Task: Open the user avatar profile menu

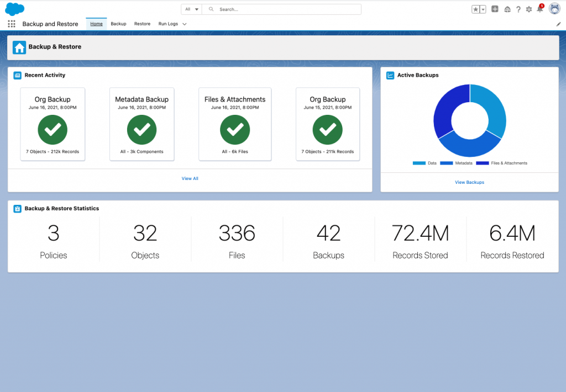Action: 554,8
